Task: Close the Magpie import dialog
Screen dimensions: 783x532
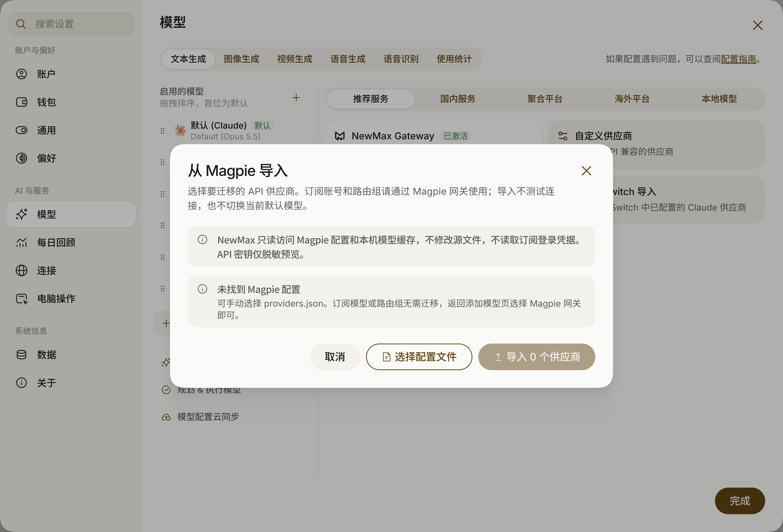Action: click(586, 171)
